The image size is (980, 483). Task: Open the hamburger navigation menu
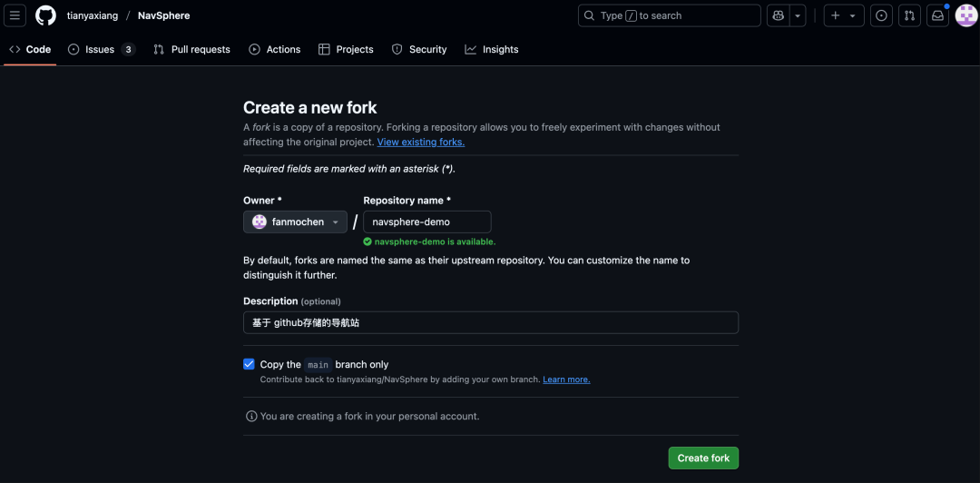[x=15, y=15]
